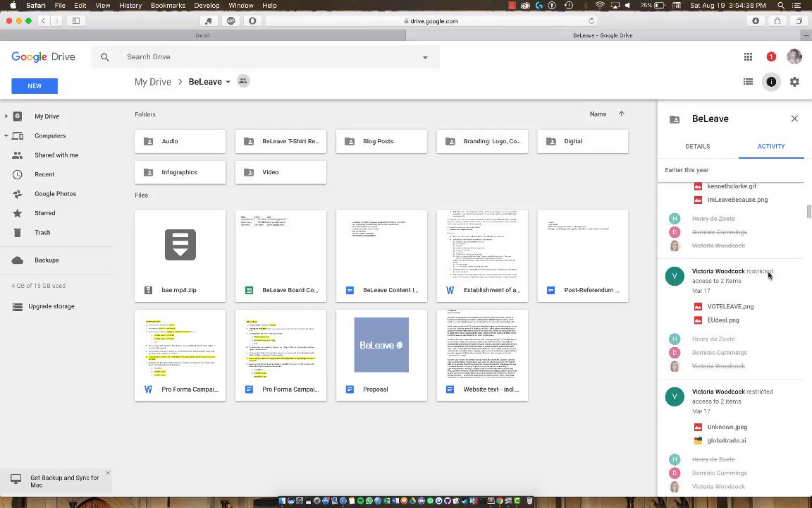Open the Blog Posts folder
Viewport: 812px width, 508px height.
click(x=381, y=142)
